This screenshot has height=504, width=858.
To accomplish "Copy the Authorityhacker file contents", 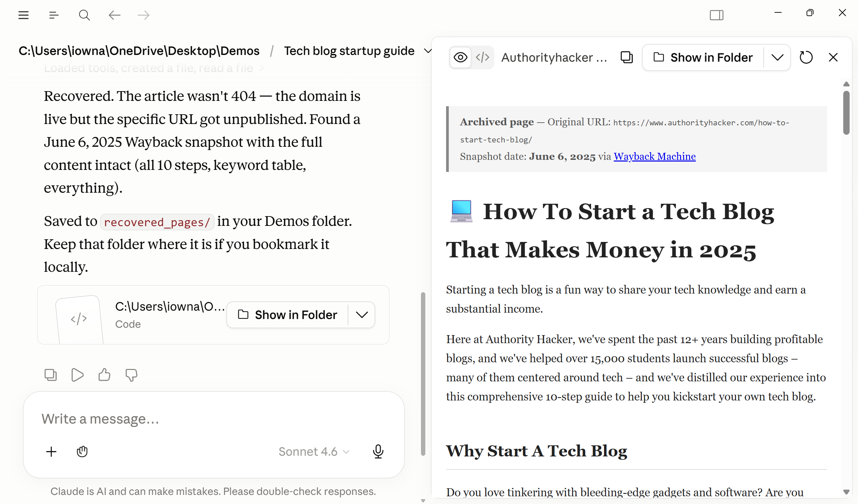I will tap(626, 57).
